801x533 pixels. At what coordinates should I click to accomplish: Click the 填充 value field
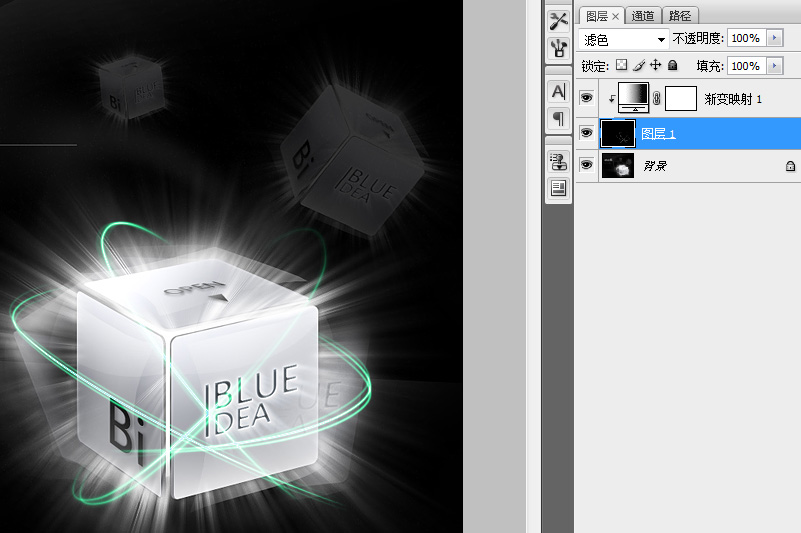click(746, 66)
